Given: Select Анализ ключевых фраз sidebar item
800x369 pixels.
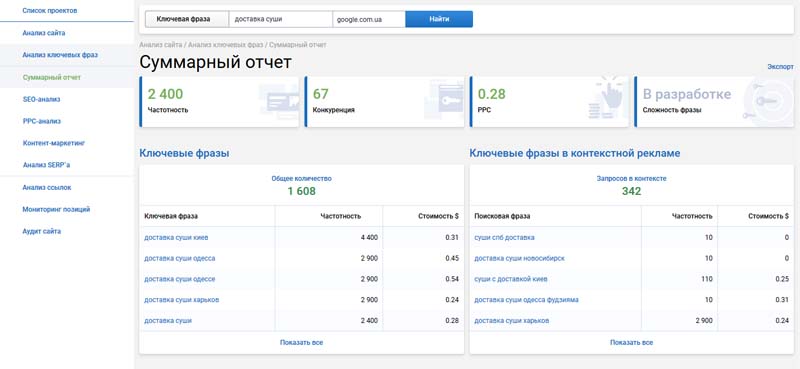Looking at the screenshot, I should point(60,55).
